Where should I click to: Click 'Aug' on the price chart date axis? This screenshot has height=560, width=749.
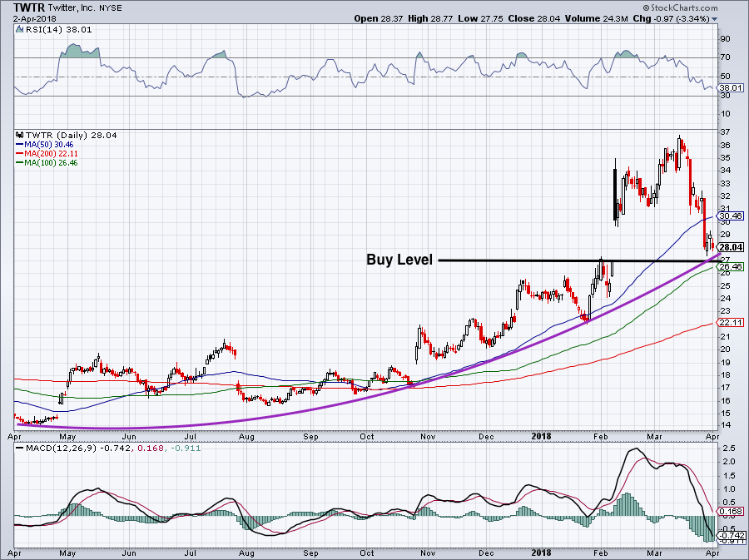pos(246,437)
